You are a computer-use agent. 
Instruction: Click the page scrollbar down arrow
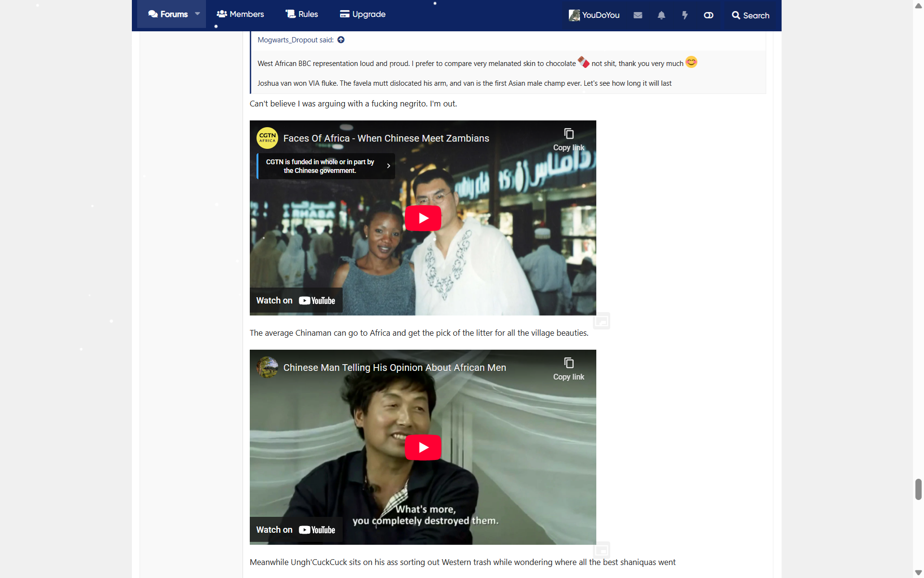tap(918, 573)
